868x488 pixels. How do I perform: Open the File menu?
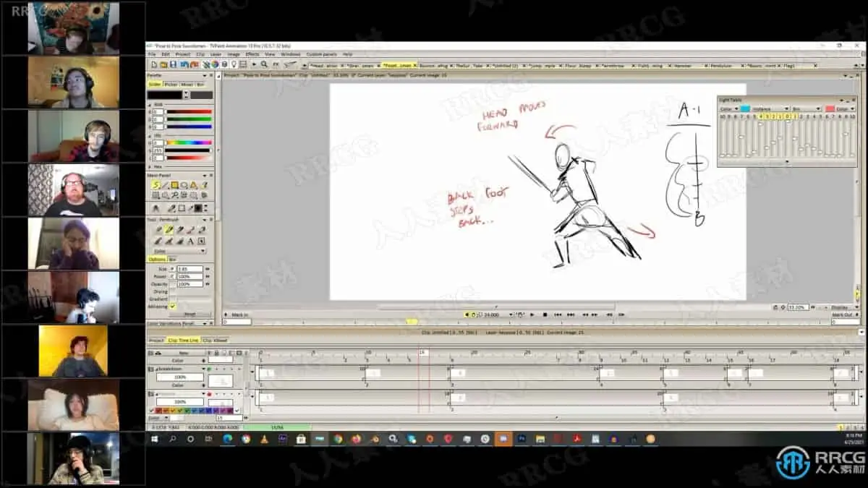pyautogui.click(x=152, y=54)
